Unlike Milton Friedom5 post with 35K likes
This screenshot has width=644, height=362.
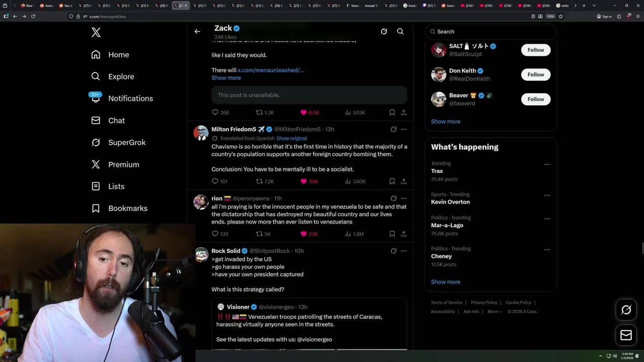pos(309,182)
